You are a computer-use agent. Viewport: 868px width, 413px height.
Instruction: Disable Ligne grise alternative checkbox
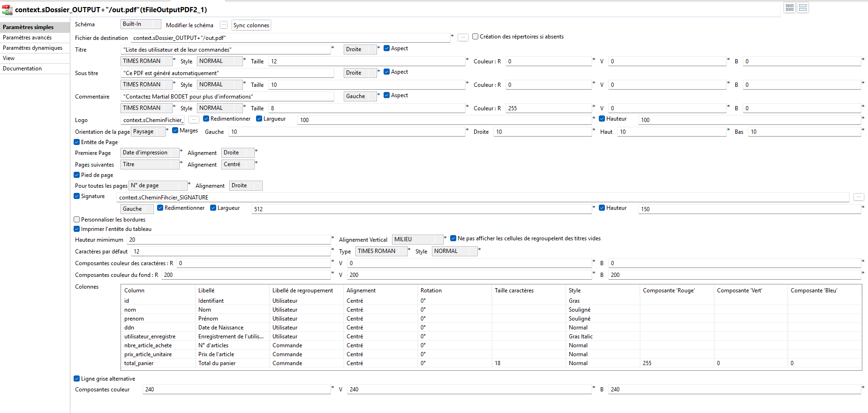click(77, 379)
